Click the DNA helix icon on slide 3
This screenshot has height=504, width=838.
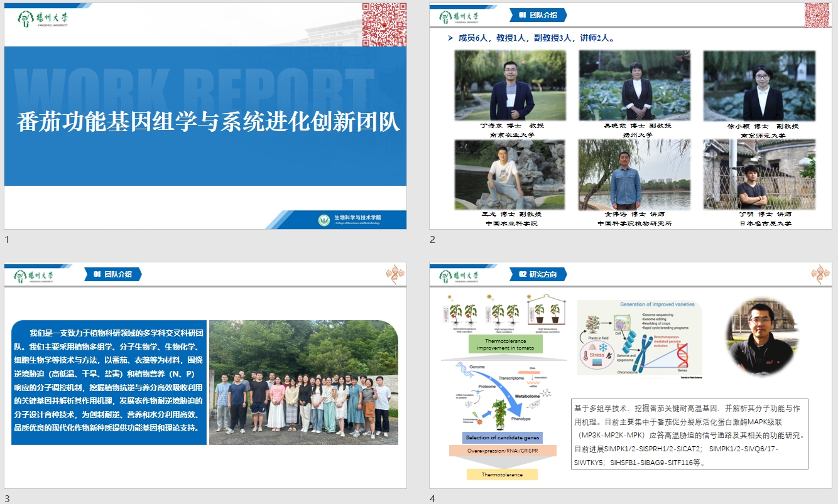[x=395, y=274]
